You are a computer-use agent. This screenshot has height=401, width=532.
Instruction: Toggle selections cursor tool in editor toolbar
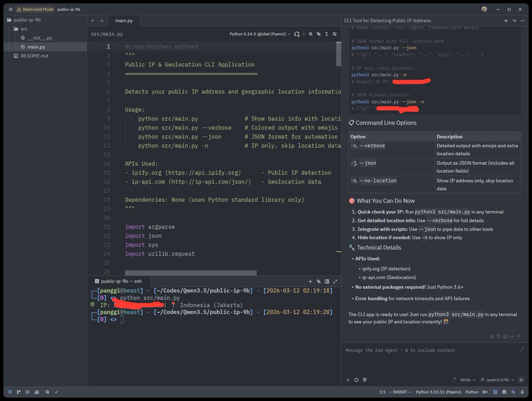pos(326,34)
